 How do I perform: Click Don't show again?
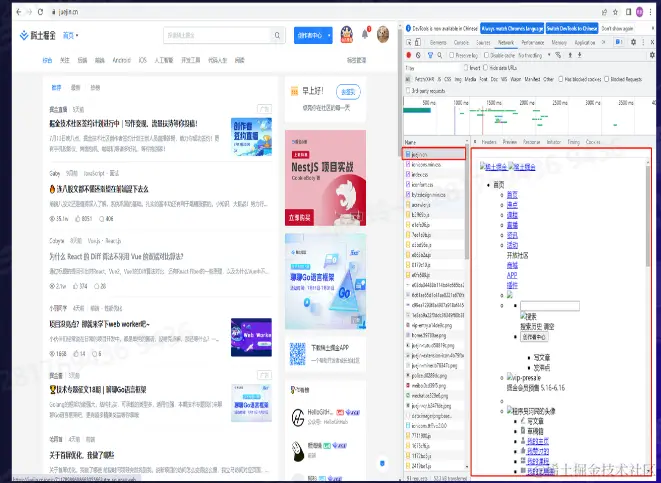pos(617,29)
